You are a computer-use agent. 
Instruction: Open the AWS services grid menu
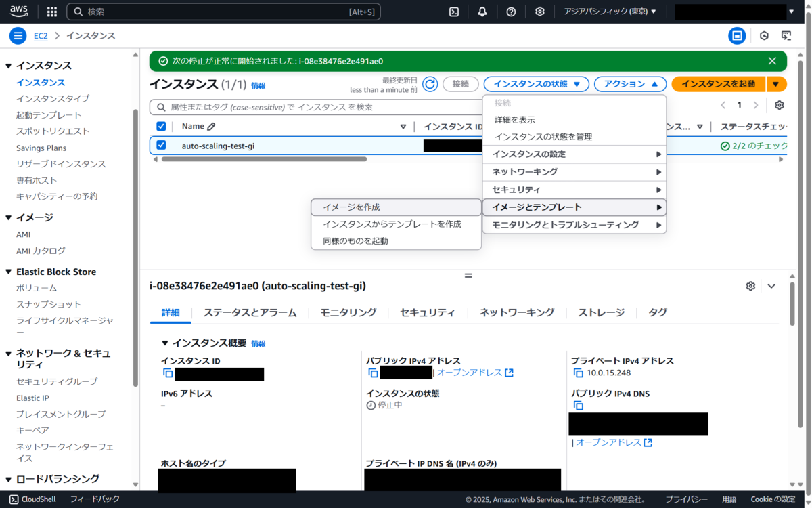coord(52,12)
